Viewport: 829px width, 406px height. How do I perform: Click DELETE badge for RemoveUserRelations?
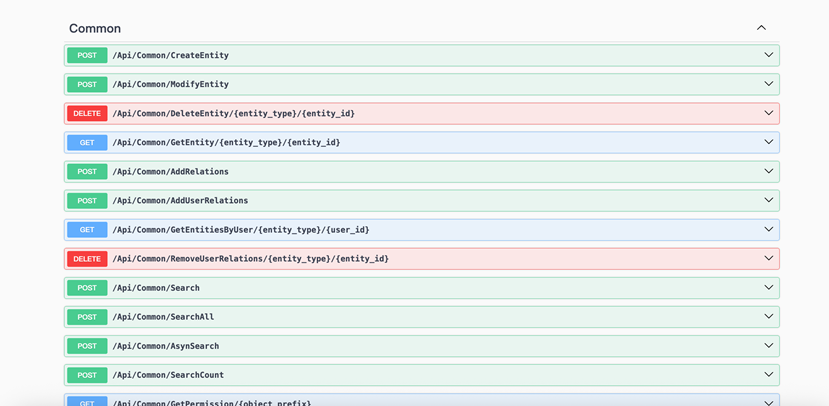(x=87, y=259)
